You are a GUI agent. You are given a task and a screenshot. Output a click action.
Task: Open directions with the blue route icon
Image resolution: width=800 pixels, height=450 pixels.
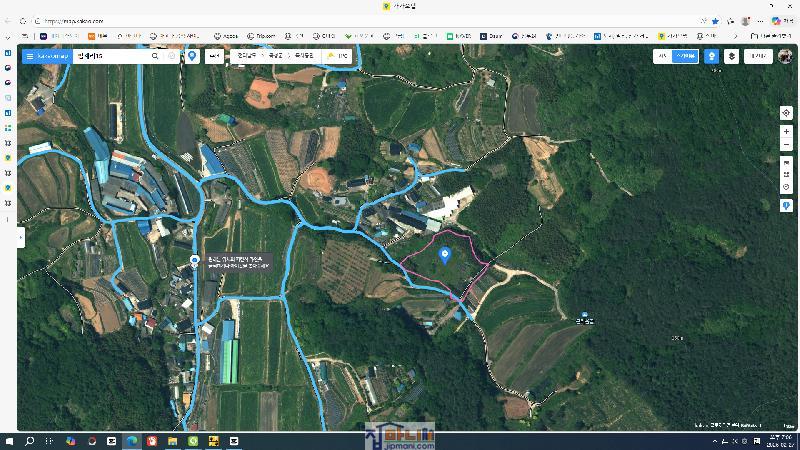192,56
